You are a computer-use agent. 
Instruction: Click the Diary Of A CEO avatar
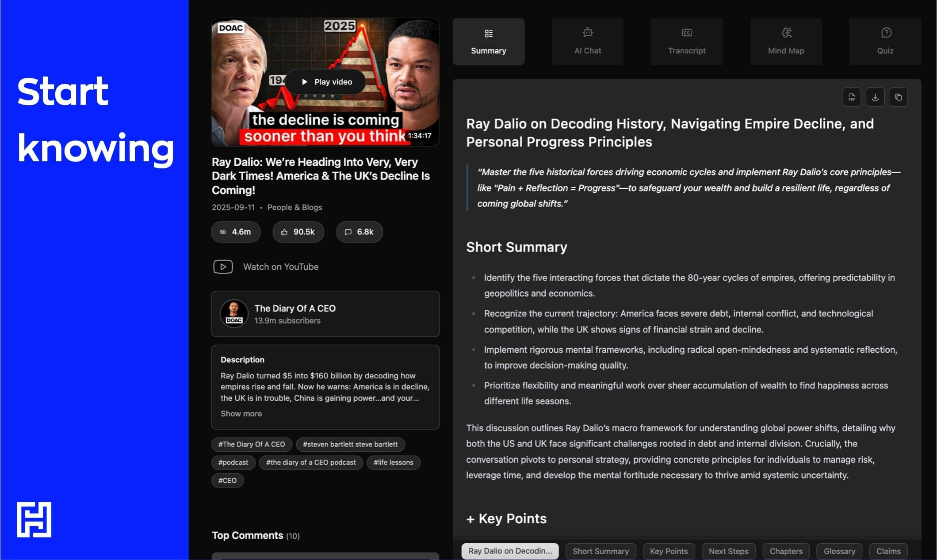click(x=234, y=313)
